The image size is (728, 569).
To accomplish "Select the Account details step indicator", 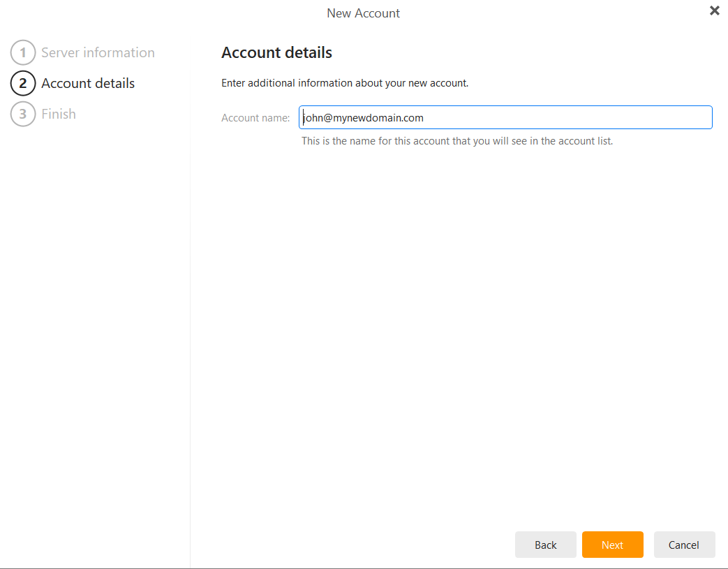I will (88, 83).
